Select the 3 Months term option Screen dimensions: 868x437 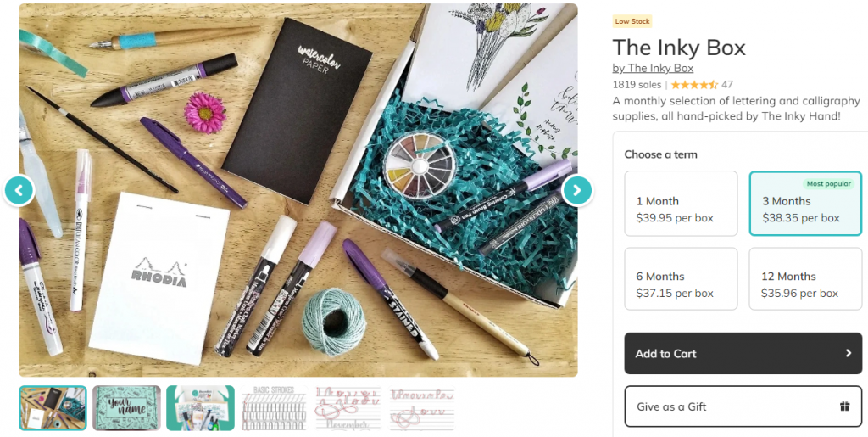point(805,204)
